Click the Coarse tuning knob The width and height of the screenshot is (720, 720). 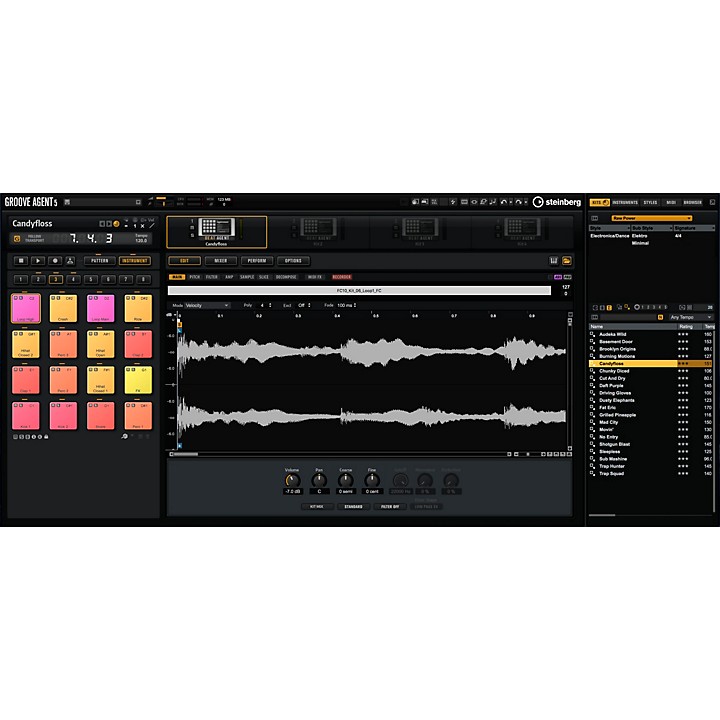(x=345, y=481)
